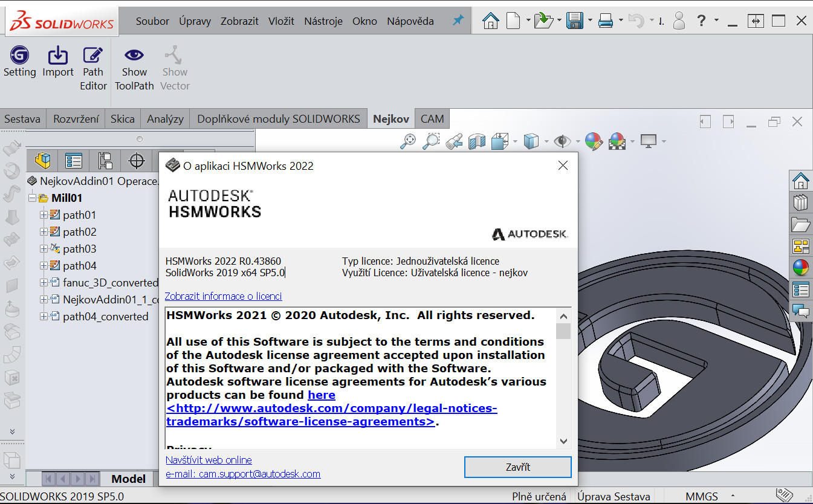The height and width of the screenshot is (504, 813).
Task: Open Design Library in task pane
Action: coord(801,202)
